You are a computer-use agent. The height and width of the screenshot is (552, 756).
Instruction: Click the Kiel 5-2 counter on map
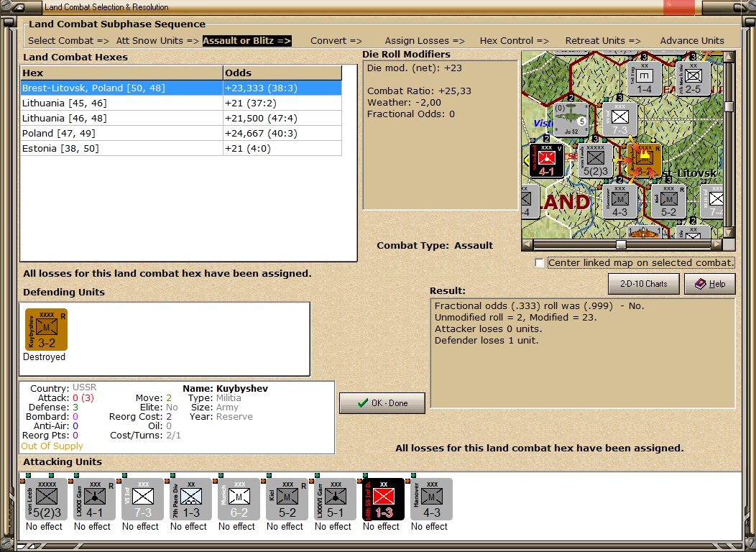(x=669, y=201)
